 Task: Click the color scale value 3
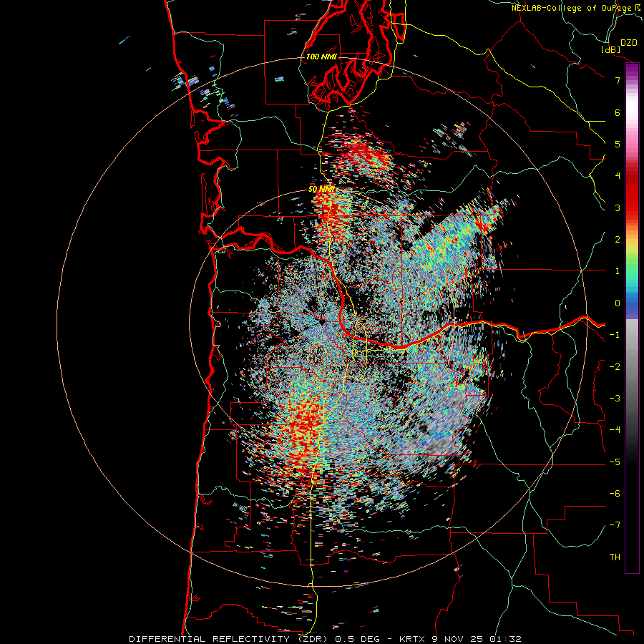tap(618, 208)
